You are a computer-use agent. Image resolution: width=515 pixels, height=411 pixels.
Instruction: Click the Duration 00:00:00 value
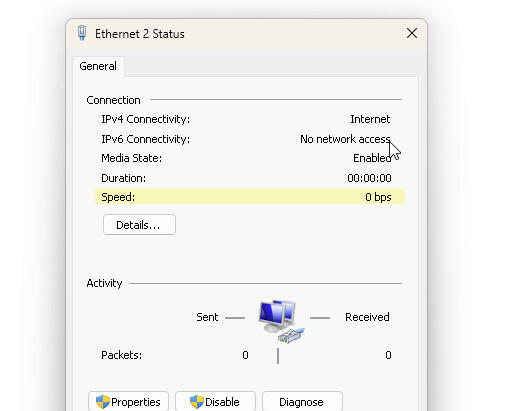point(369,178)
